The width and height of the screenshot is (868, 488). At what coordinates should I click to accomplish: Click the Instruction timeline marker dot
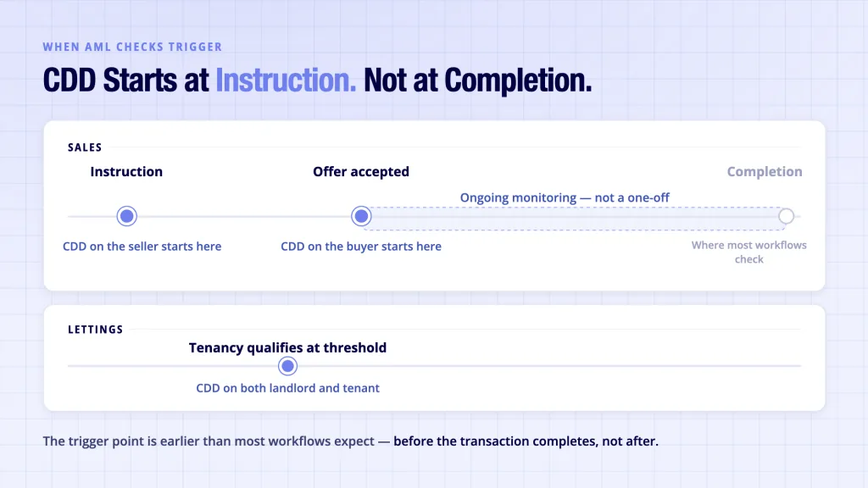coord(127,216)
